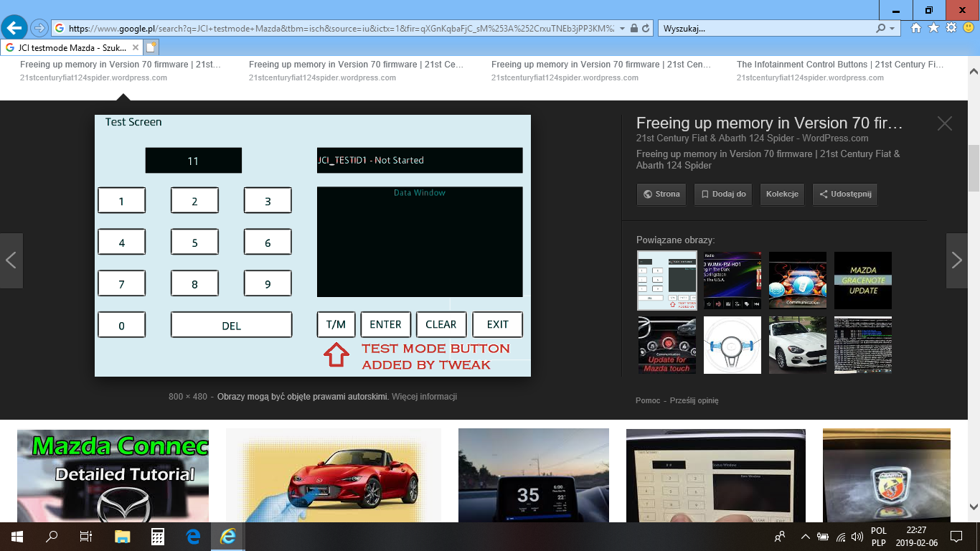The height and width of the screenshot is (551, 980).
Task: Open a new browser tab
Action: tap(151, 48)
